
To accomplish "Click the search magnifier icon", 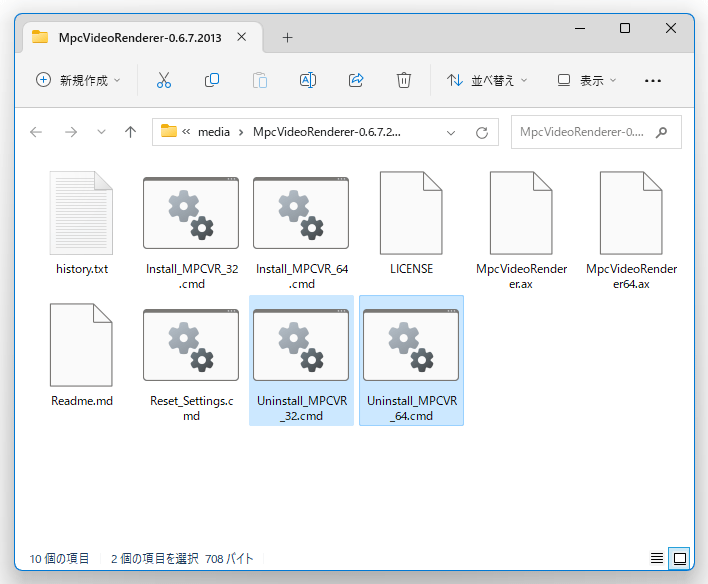I will [x=661, y=132].
